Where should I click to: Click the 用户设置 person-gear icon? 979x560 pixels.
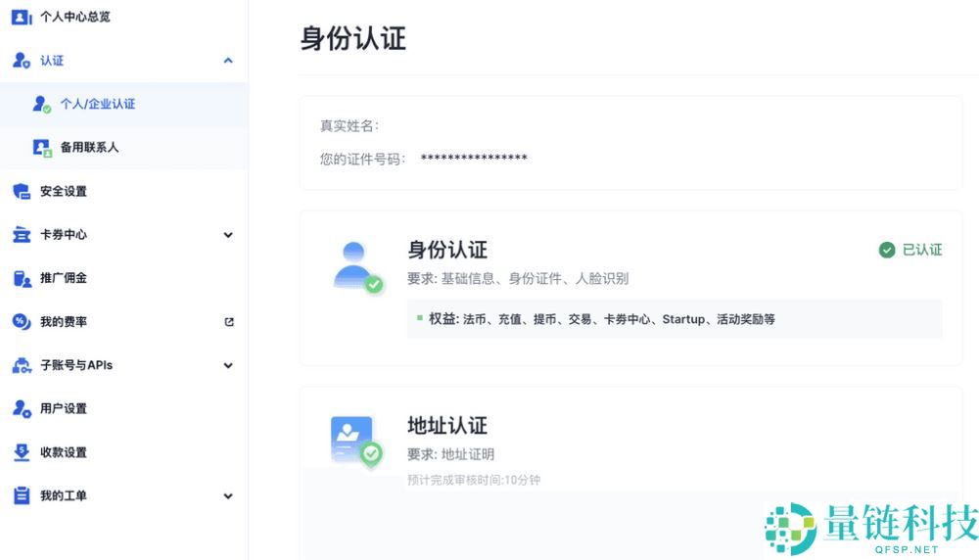[x=22, y=409]
